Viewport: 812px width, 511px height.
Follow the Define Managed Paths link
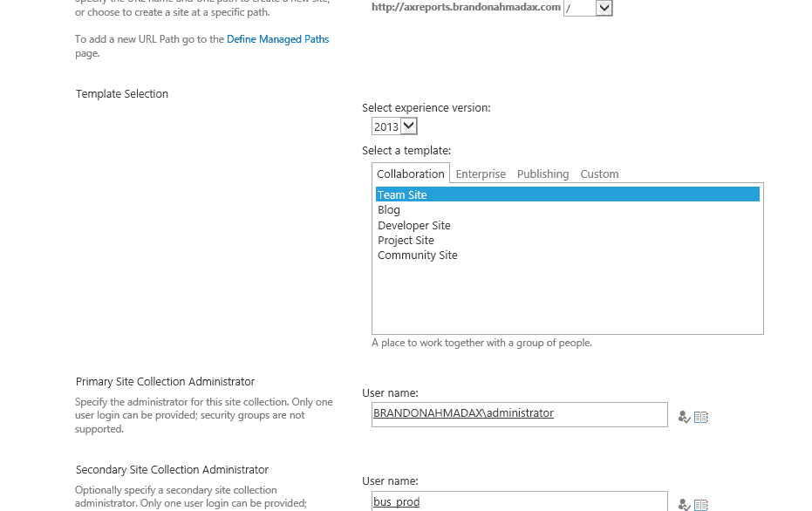(277, 39)
